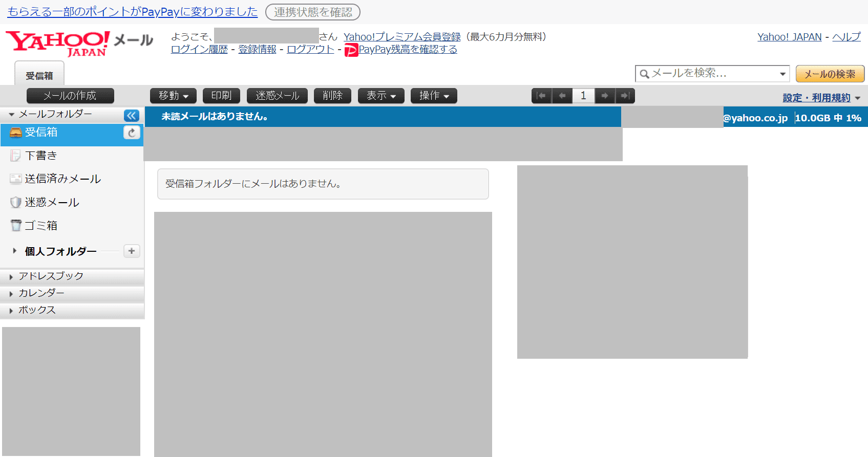Open the PayPay points announcement link
The height and width of the screenshot is (457, 868).
(x=133, y=12)
